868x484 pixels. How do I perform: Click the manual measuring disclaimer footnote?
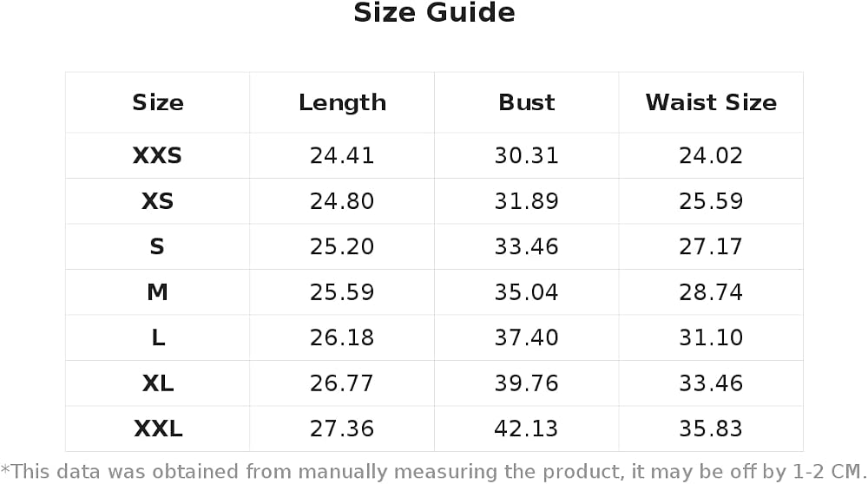click(434, 472)
